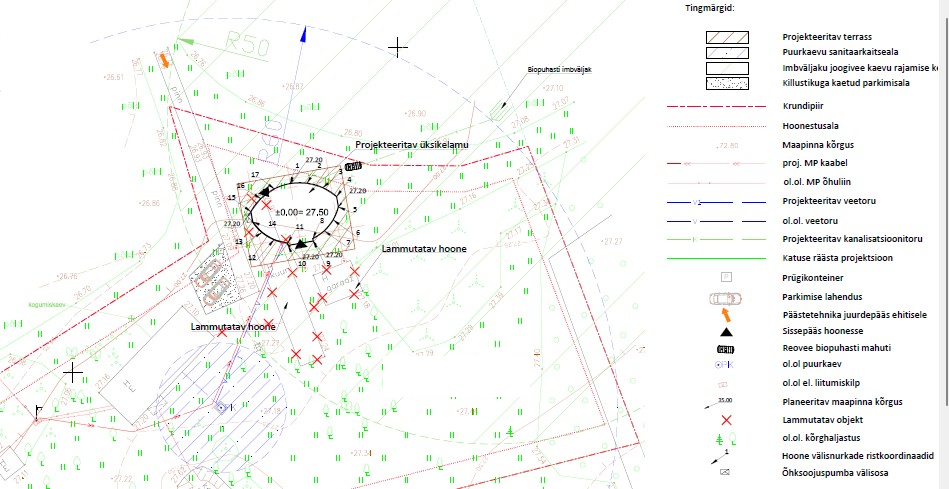Select the black triangle Sissepääs hoonesse legend icon
This screenshot has width=949, height=489.
(x=727, y=331)
